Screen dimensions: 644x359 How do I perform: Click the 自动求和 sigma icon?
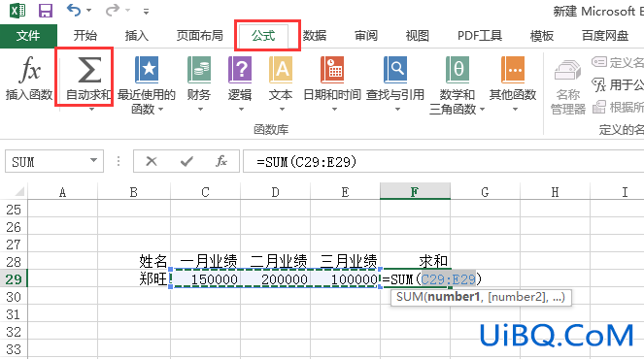89,71
